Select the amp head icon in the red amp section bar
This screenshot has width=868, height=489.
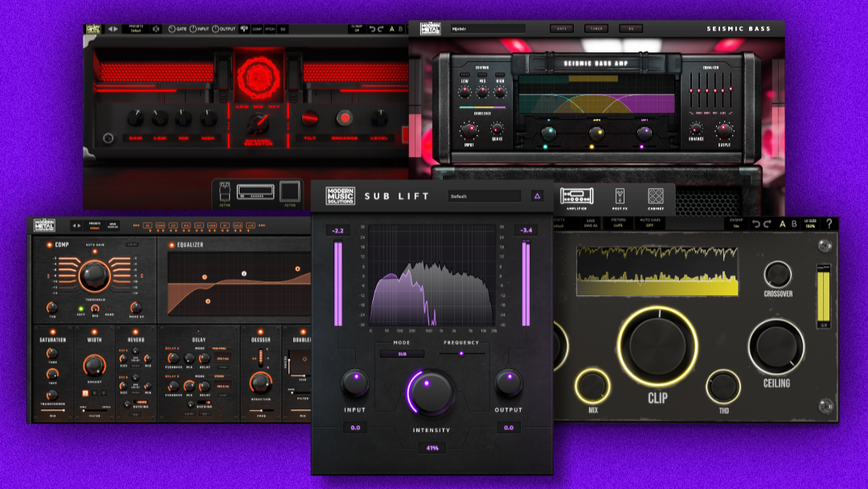(x=256, y=191)
